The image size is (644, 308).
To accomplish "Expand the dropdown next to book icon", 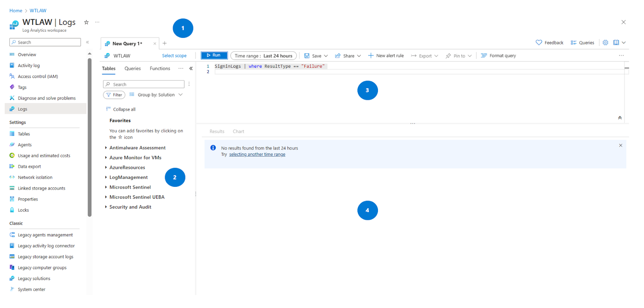I will [624, 43].
